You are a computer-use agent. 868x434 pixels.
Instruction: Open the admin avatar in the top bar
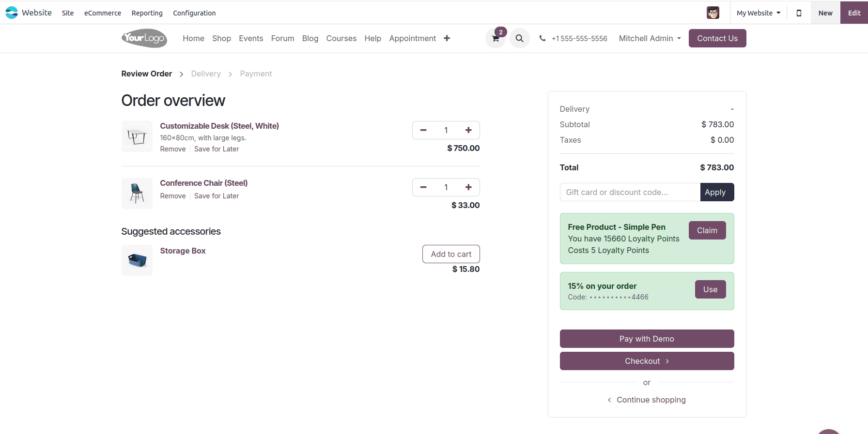[x=713, y=13]
